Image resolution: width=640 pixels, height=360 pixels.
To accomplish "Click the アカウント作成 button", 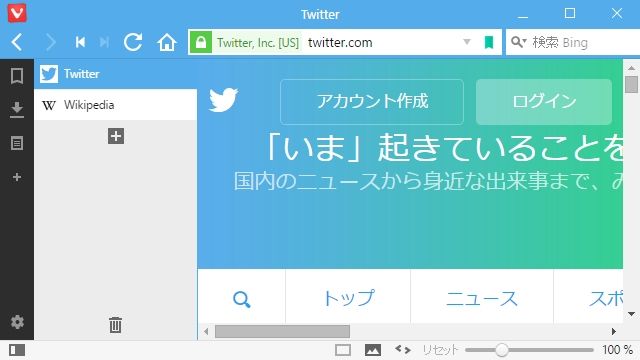I will pyautogui.click(x=372, y=102).
